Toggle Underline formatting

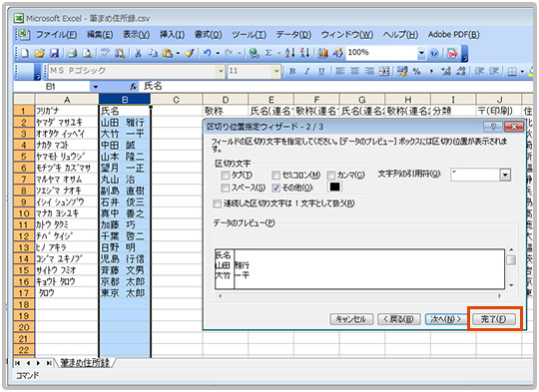pyautogui.click(x=321, y=71)
